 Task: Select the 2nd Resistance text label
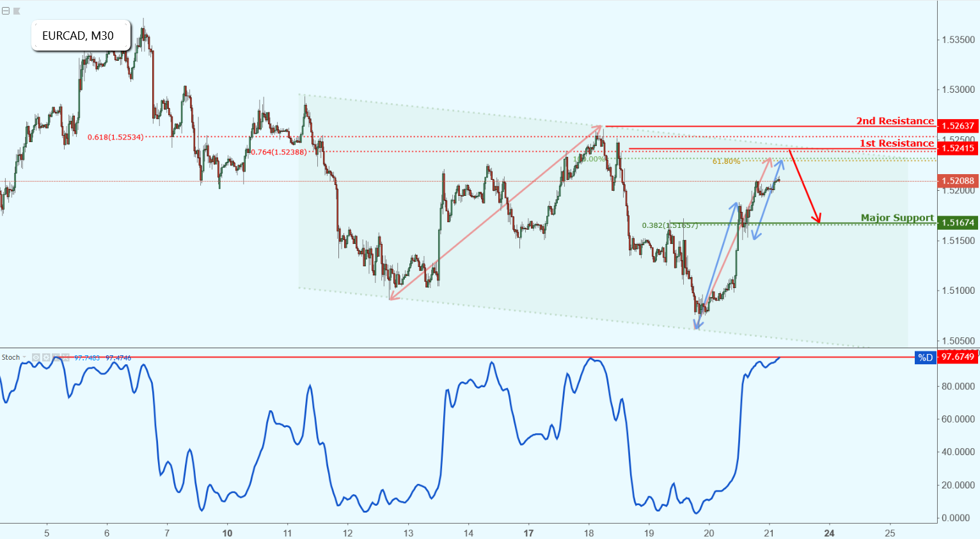[x=895, y=120]
